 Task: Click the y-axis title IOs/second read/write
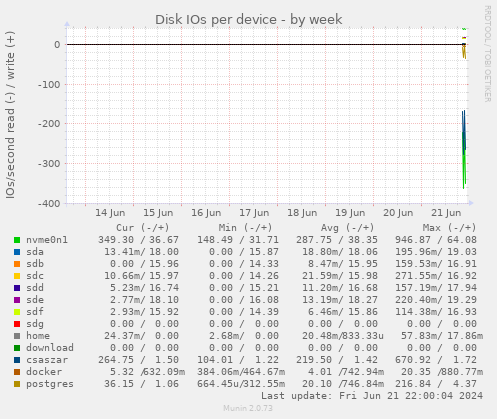[x=10, y=115]
